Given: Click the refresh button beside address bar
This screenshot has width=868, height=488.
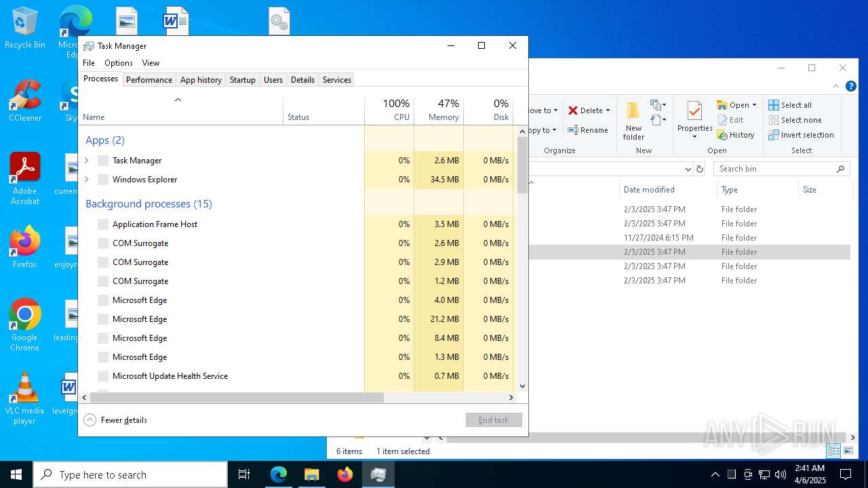Looking at the screenshot, I should click(700, 169).
